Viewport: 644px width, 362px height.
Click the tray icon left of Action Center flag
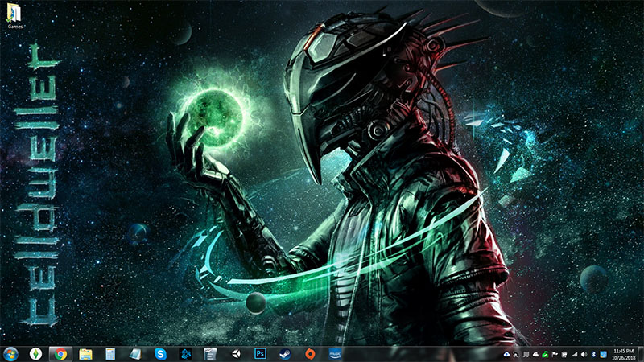click(x=545, y=354)
